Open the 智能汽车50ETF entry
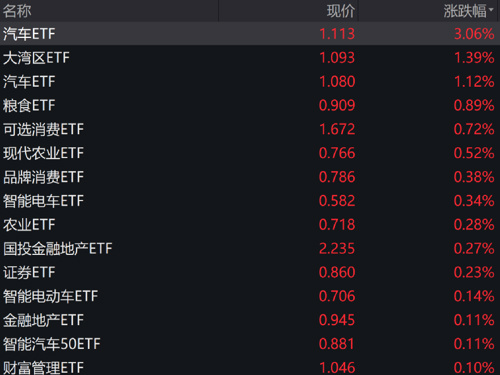500x375 pixels. 250,344
